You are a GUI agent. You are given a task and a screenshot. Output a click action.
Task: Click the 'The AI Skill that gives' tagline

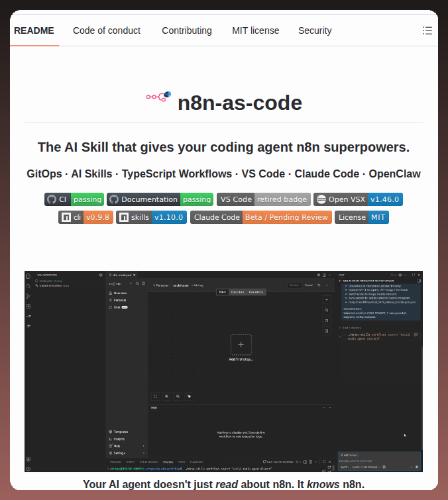224,147
